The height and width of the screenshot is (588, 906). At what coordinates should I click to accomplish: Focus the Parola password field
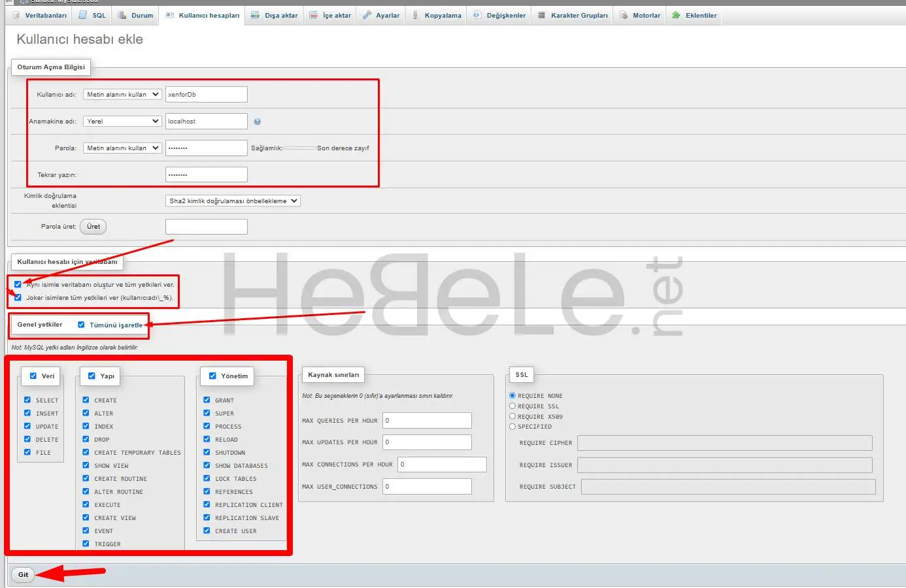tap(207, 148)
